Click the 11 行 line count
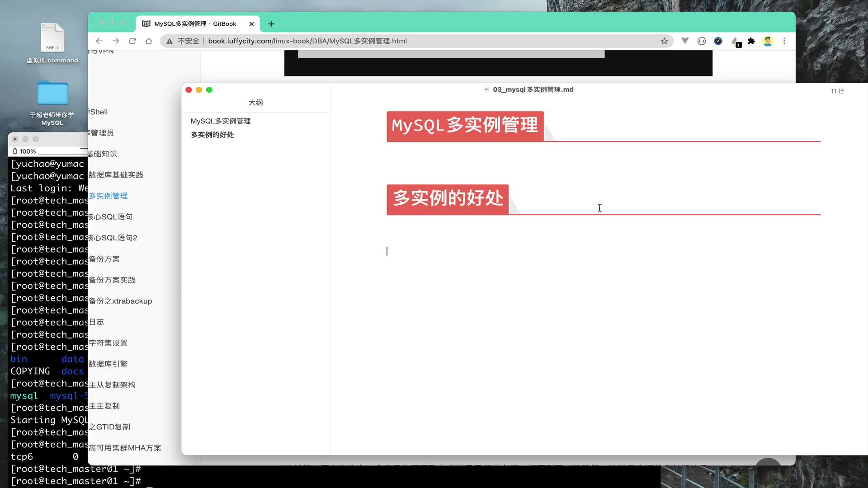The width and height of the screenshot is (868, 488). (837, 91)
